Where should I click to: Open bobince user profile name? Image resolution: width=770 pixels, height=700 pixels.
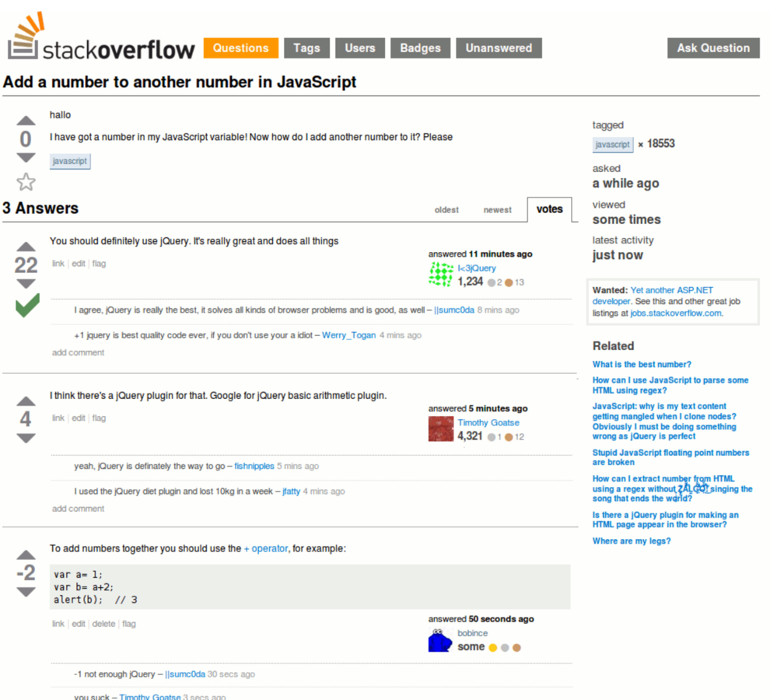472,633
